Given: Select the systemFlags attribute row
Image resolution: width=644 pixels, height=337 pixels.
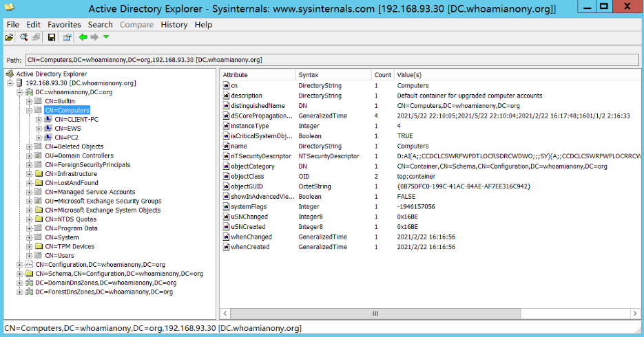Looking at the screenshot, I should click(430, 206).
